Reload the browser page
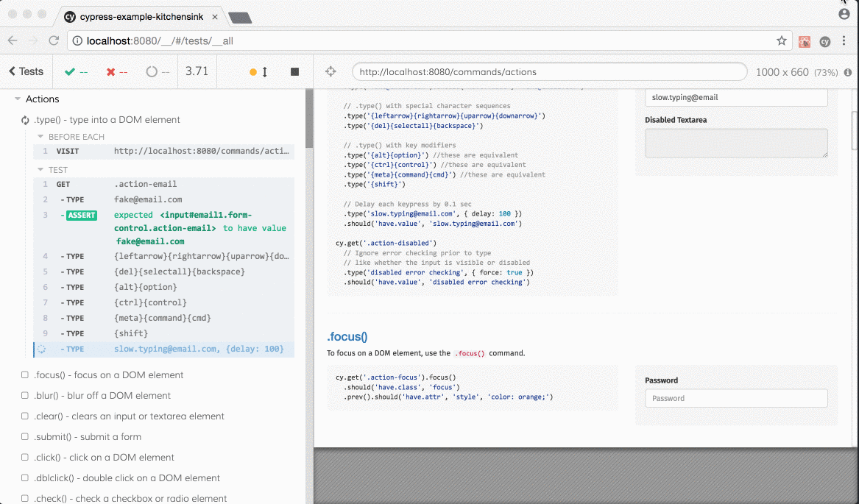This screenshot has width=859, height=504. (54, 40)
